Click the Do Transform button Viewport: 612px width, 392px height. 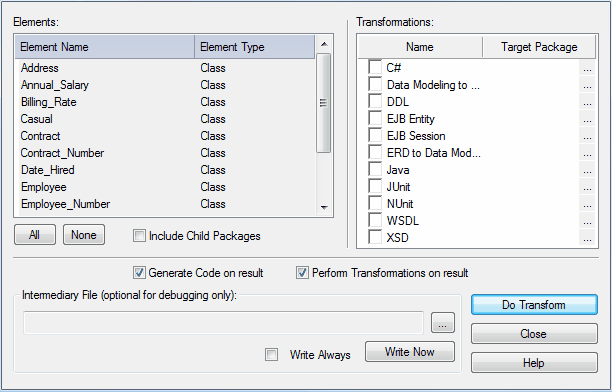(x=534, y=305)
